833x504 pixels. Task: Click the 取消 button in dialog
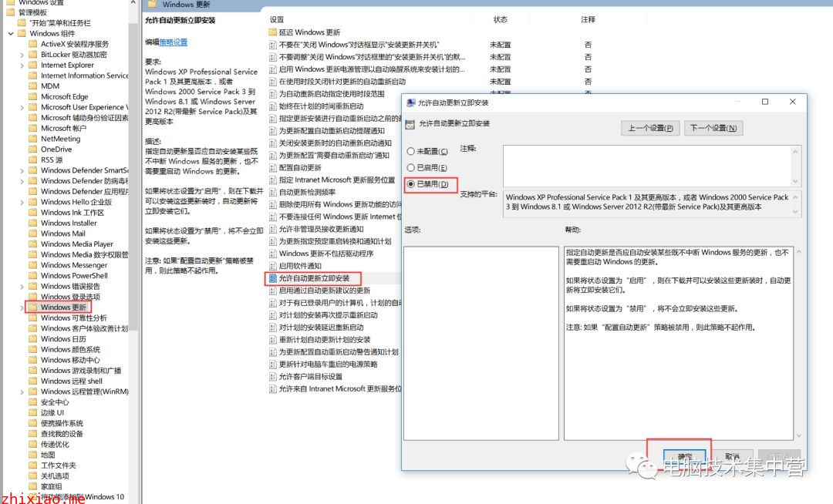tap(732, 456)
